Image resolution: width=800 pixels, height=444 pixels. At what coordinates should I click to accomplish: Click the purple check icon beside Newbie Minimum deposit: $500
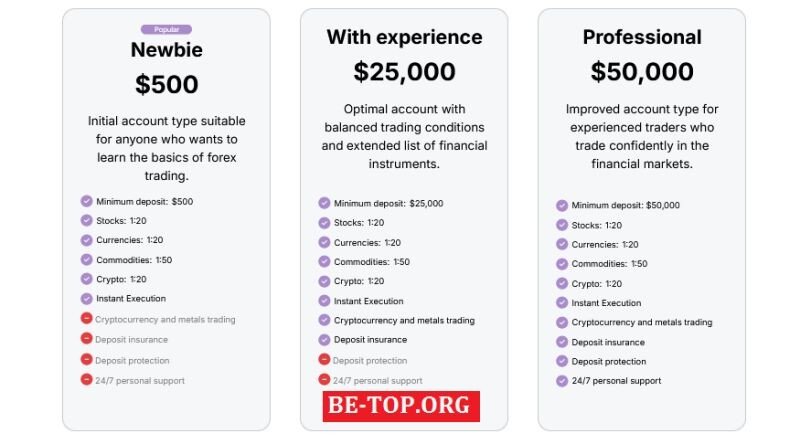click(x=86, y=201)
